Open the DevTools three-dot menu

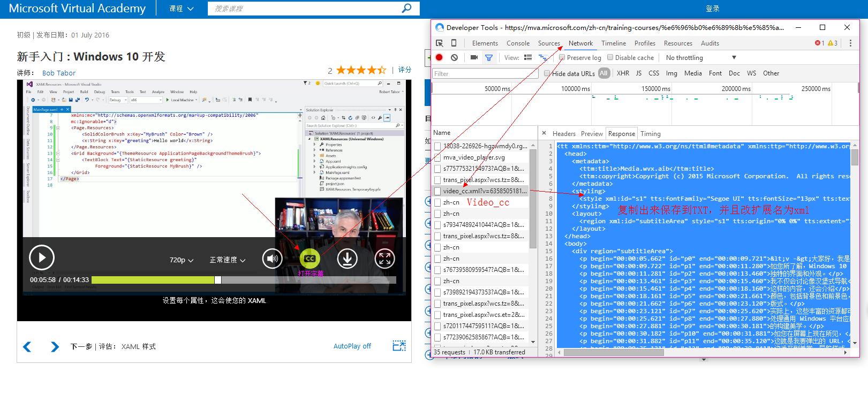[850, 43]
